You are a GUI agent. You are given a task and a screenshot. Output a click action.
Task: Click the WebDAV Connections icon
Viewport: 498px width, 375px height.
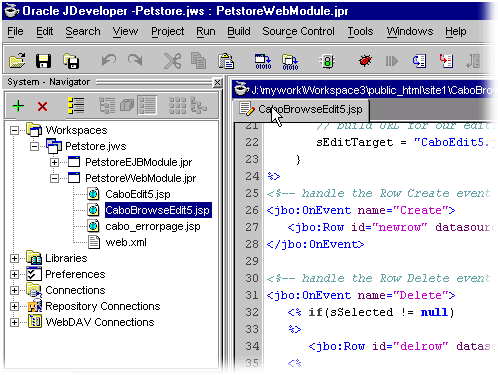tap(34, 322)
